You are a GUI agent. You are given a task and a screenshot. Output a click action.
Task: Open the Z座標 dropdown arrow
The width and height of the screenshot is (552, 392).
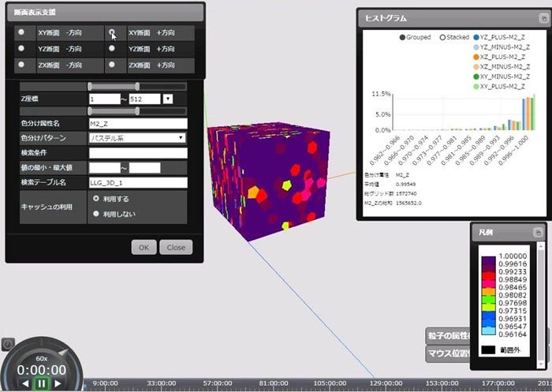[167, 99]
